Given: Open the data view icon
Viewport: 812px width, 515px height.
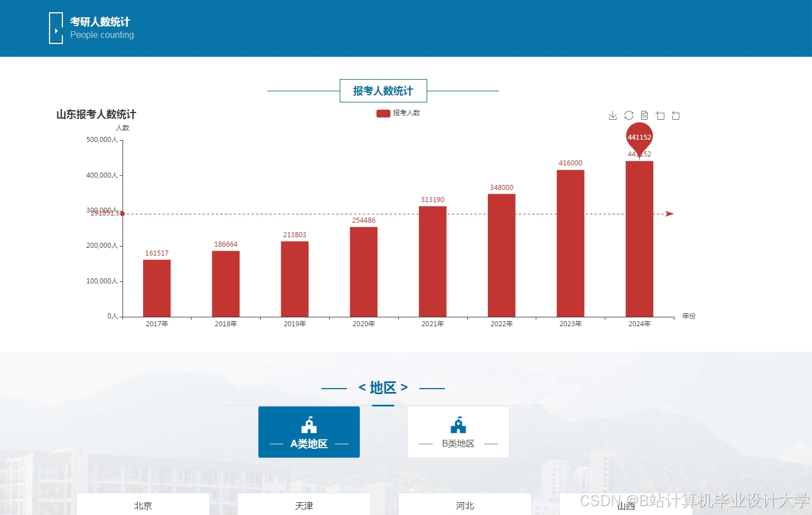Looking at the screenshot, I should (x=644, y=115).
